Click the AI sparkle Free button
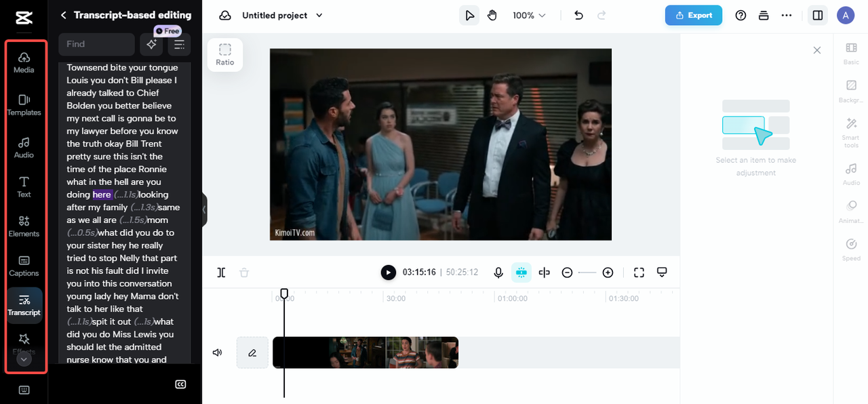This screenshot has width=868, height=404. click(151, 44)
